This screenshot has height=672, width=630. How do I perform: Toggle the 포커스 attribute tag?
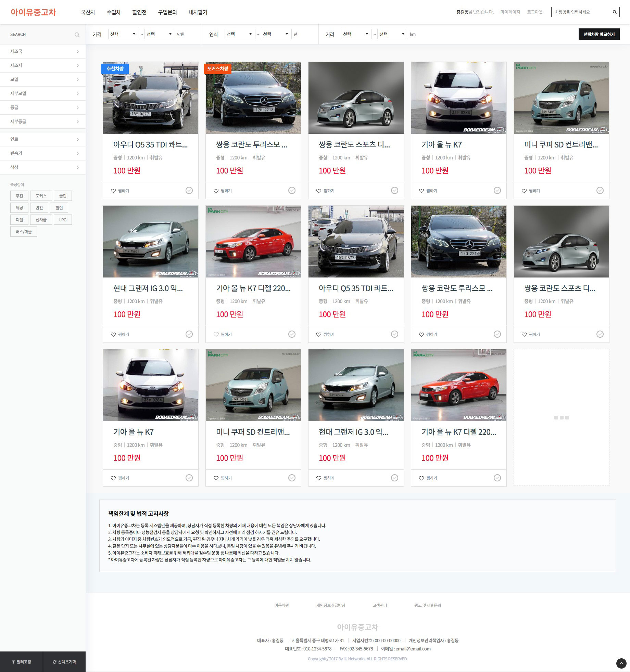[x=41, y=196]
